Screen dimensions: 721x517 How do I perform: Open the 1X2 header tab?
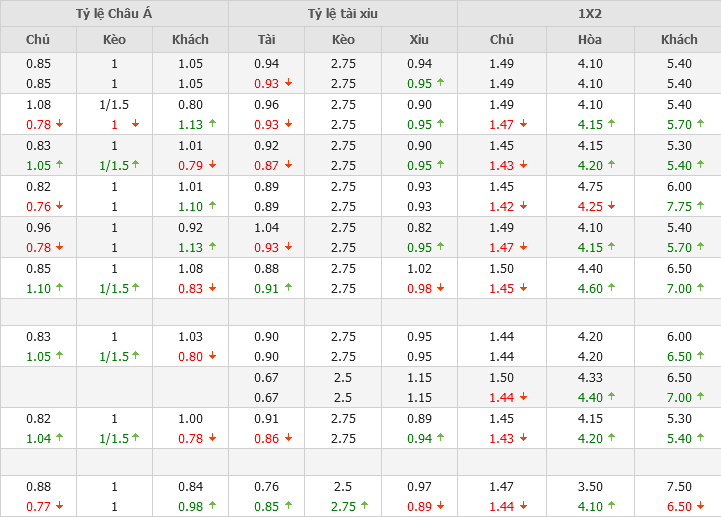coord(589,14)
